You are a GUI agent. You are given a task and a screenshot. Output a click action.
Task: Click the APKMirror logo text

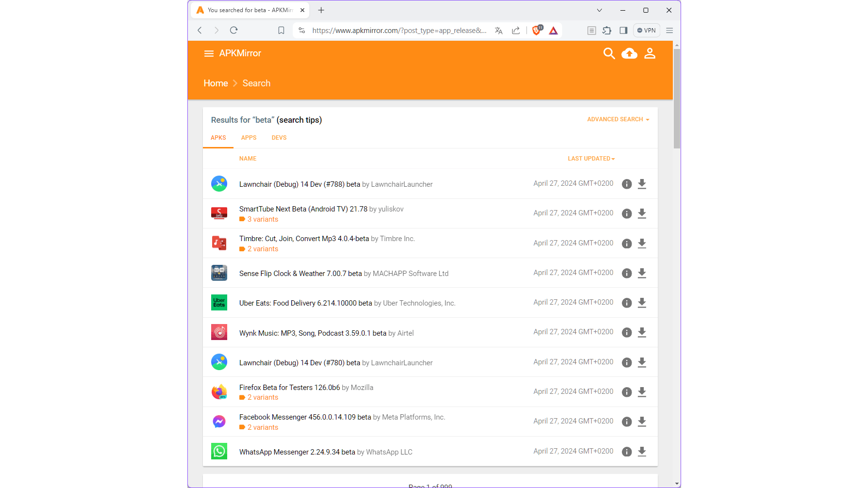pos(240,53)
